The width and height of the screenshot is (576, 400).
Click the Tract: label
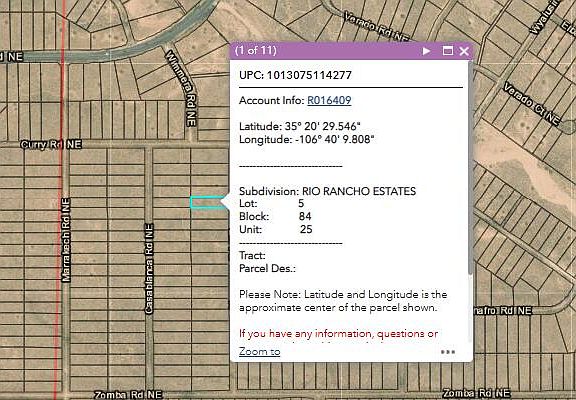point(252,255)
